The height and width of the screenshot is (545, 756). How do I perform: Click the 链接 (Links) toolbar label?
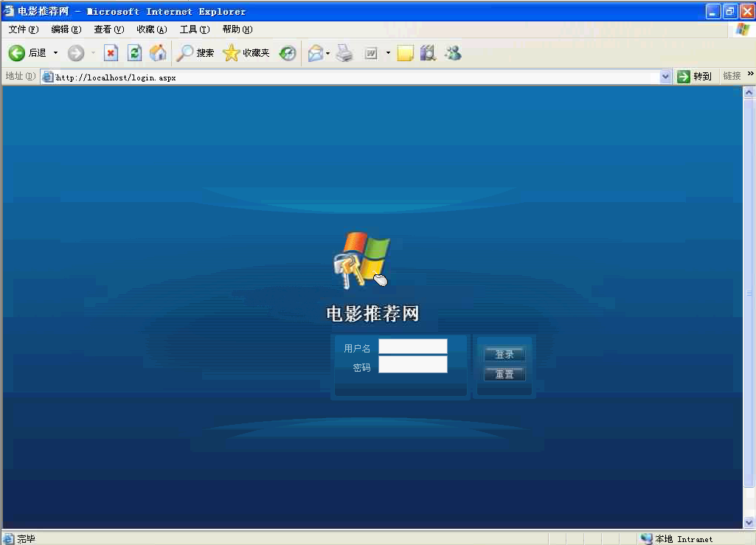tap(732, 76)
